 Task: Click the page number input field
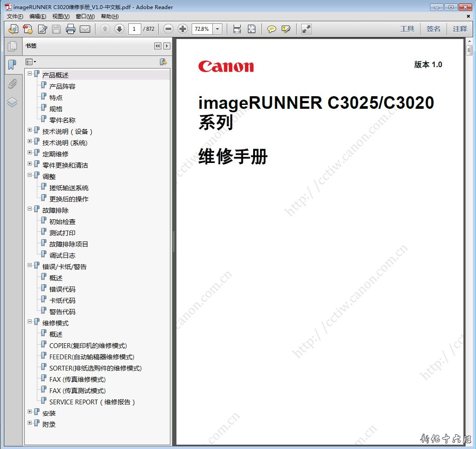(x=134, y=29)
